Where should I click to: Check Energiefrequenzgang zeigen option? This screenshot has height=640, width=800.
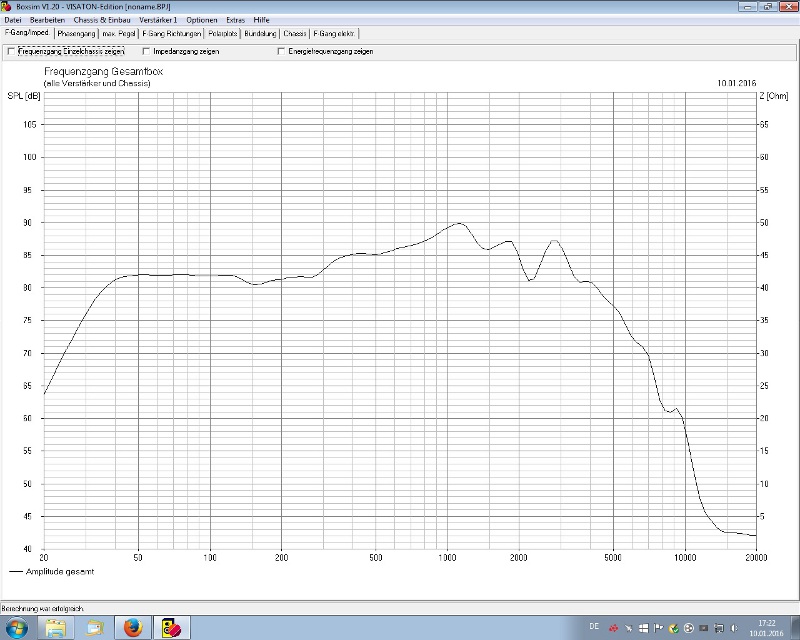pyautogui.click(x=281, y=51)
